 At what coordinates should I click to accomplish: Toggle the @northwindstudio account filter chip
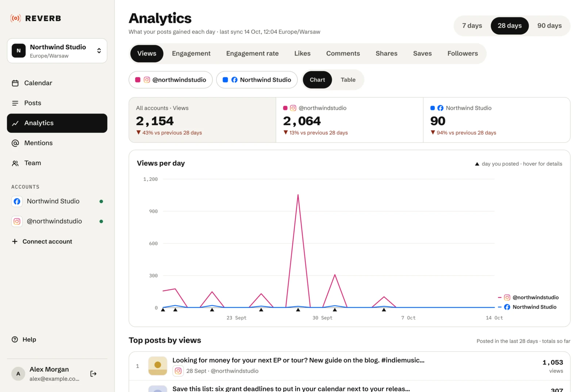(x=170, y=80)
